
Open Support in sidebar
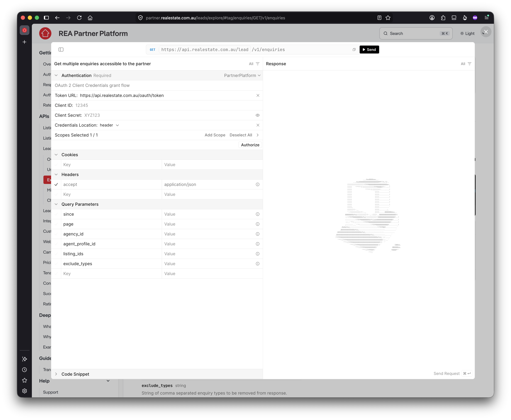[51, 392]
